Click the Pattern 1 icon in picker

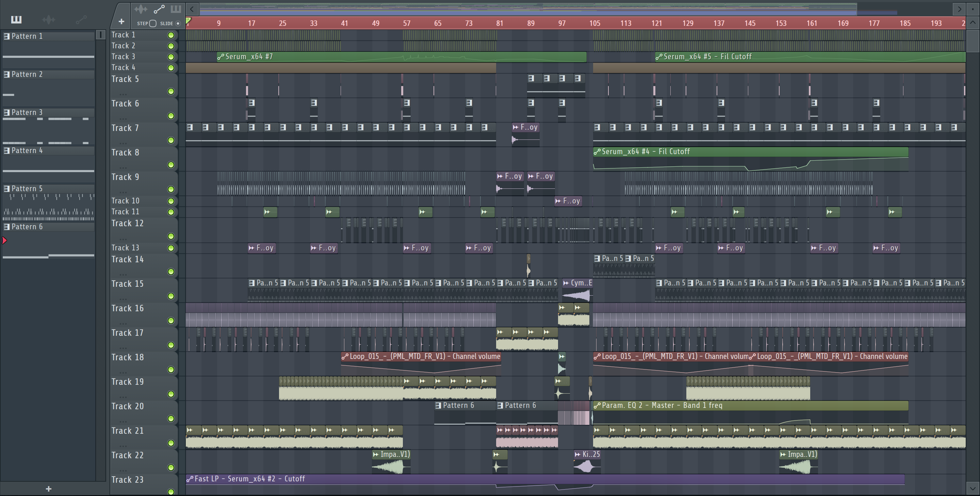click(x=6, y=36)
